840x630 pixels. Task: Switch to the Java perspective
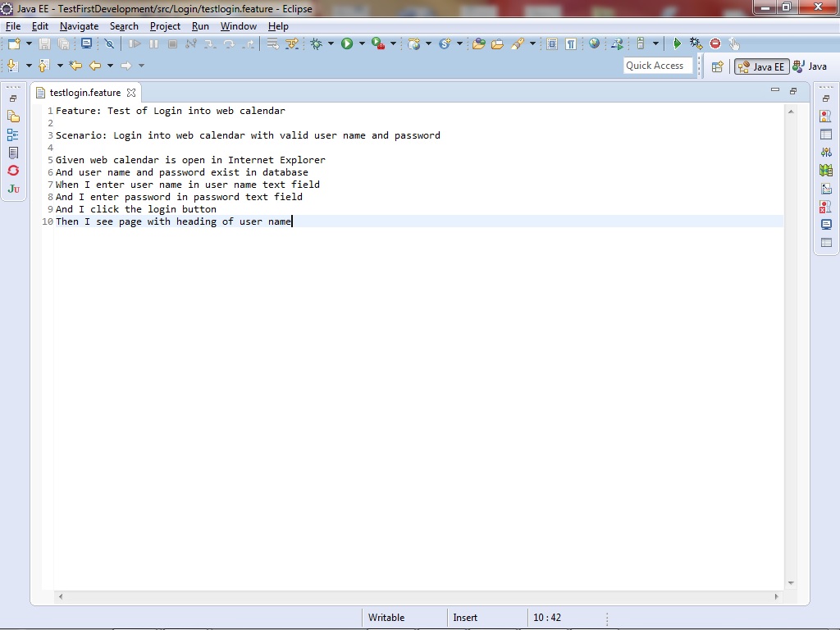pyautogui.click(x=810, y=66)
